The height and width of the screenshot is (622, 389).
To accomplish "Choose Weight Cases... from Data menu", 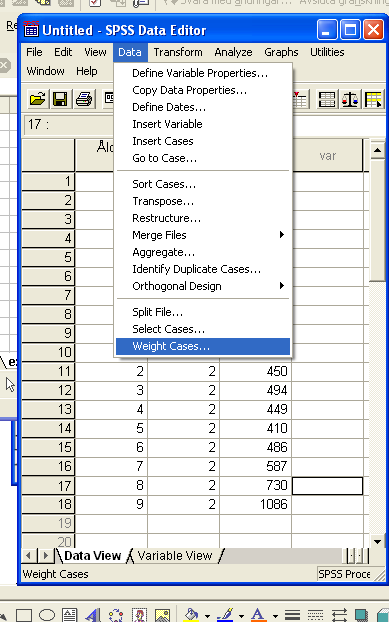I will (x=203, y=346).
